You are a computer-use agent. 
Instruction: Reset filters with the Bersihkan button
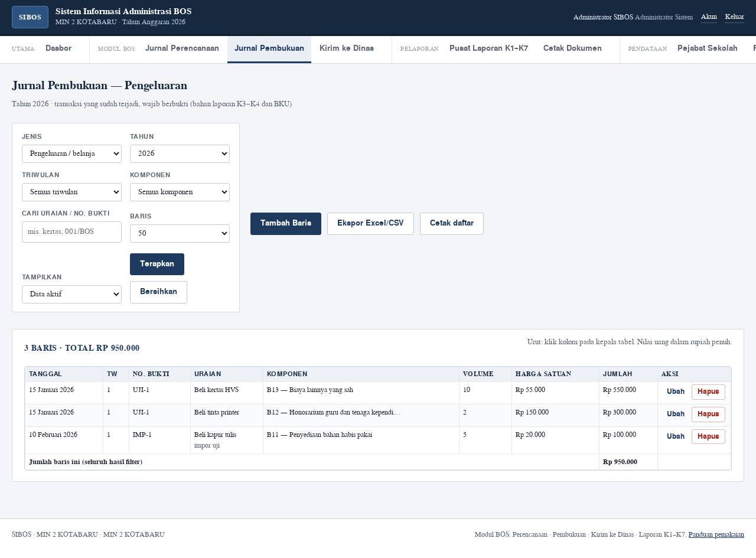158,292
